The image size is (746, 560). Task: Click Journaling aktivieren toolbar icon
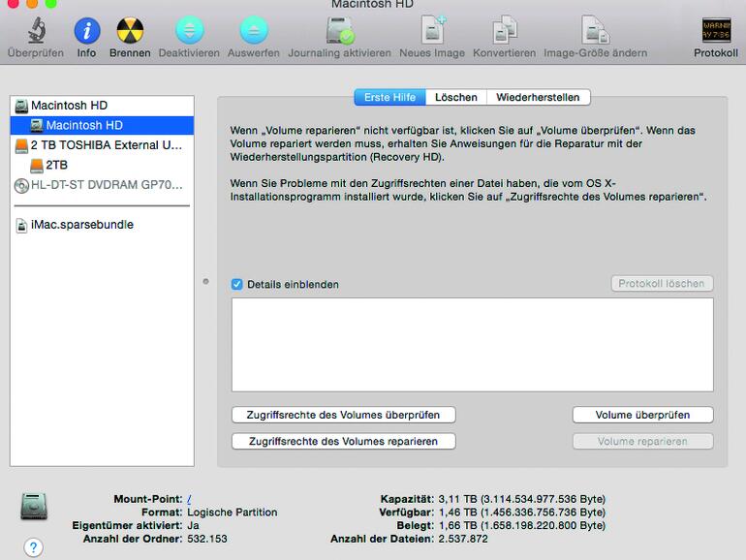point(340,31)
